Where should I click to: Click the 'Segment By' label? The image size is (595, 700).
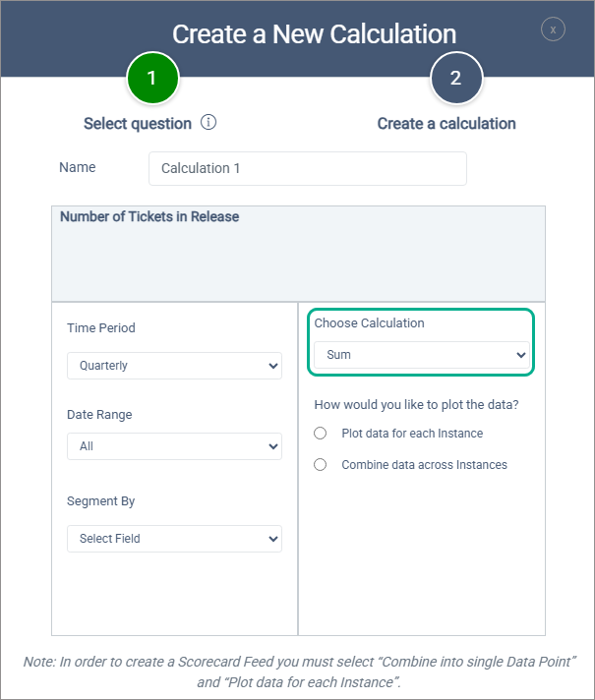point(100,501)
